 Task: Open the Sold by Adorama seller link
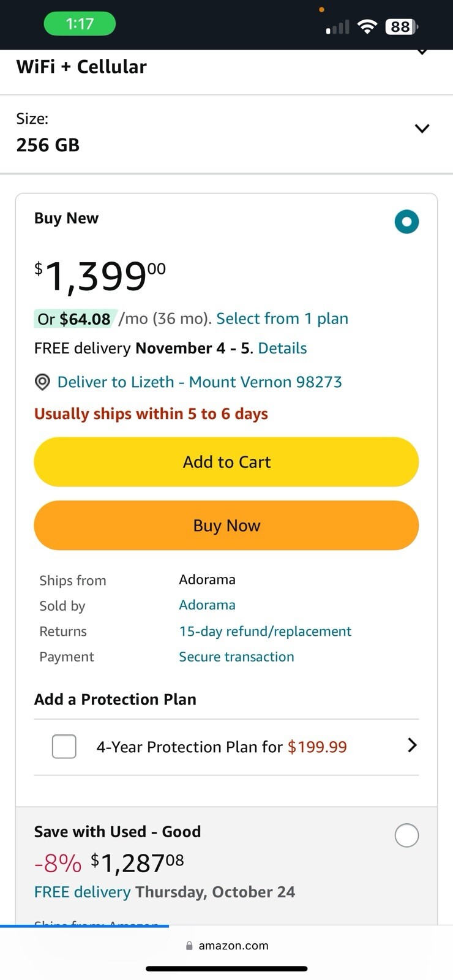tap(207, 605)
